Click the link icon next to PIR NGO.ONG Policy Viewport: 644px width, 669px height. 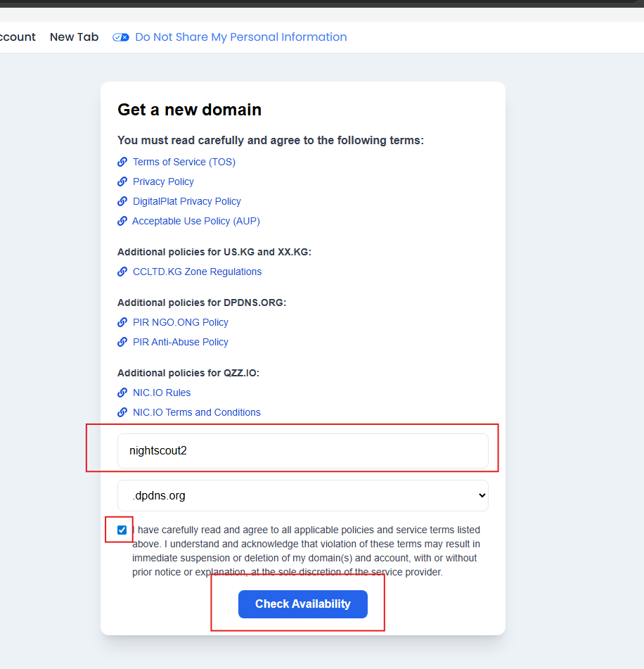[x=122, y=322]
